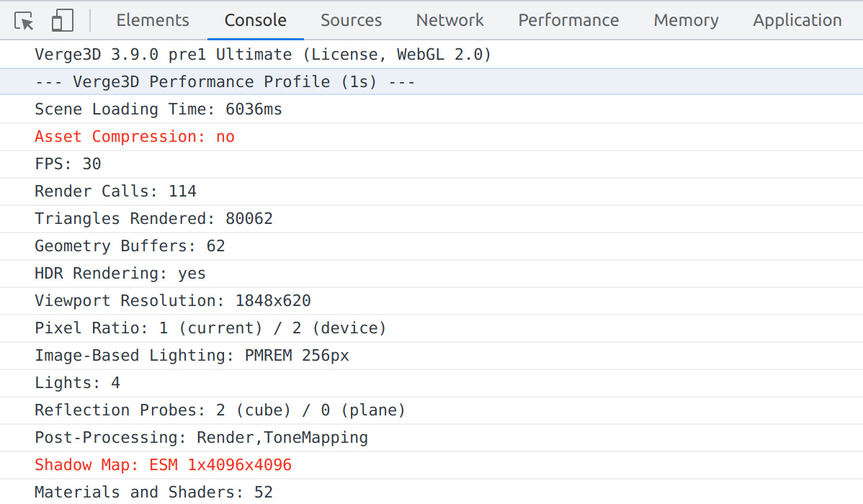Image resolution: width=863 pixels, height=504 pixels.
Task: Select the Console tab
Action: 256,20
